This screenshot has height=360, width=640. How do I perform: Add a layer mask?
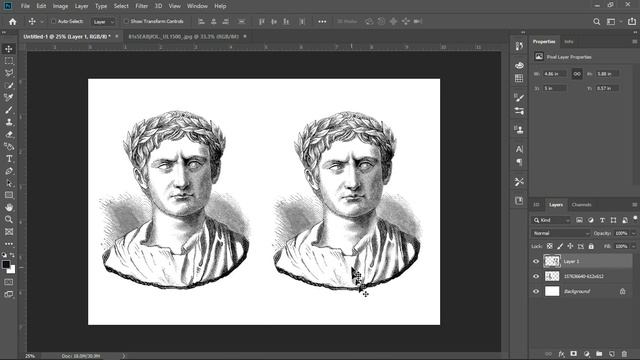coord(573,354)
